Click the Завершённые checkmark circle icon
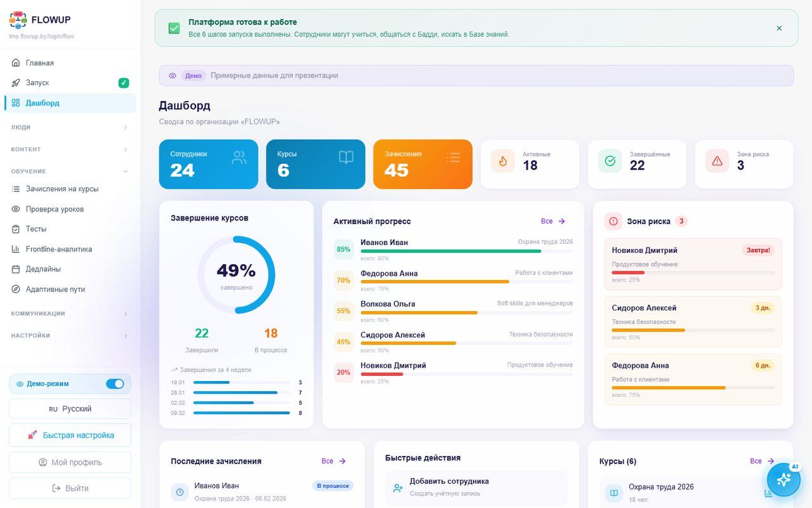The width and height of the screenshot is (812, 508). (610, 161)
